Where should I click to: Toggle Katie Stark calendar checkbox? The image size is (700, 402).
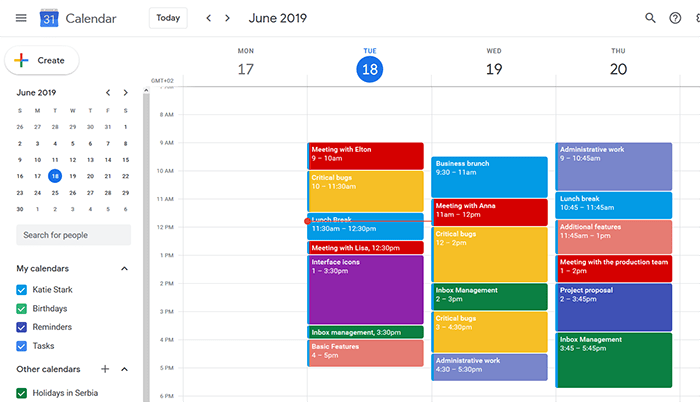[21, 289]
